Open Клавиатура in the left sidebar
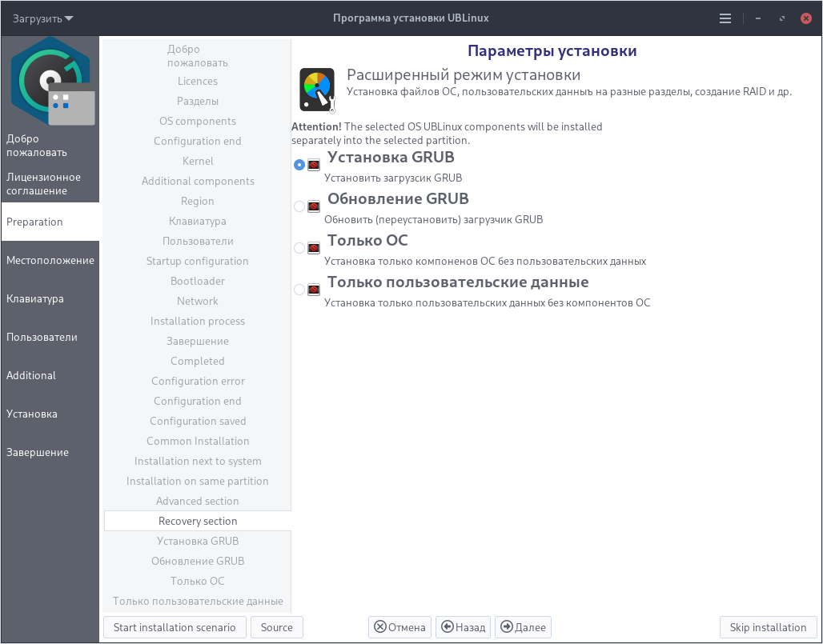Image resolution: width=823 pixels, height=644 pixels. pos(50,298)
